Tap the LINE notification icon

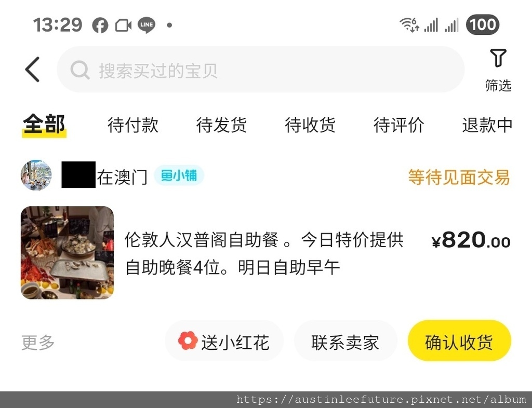[x=147, y=25]
